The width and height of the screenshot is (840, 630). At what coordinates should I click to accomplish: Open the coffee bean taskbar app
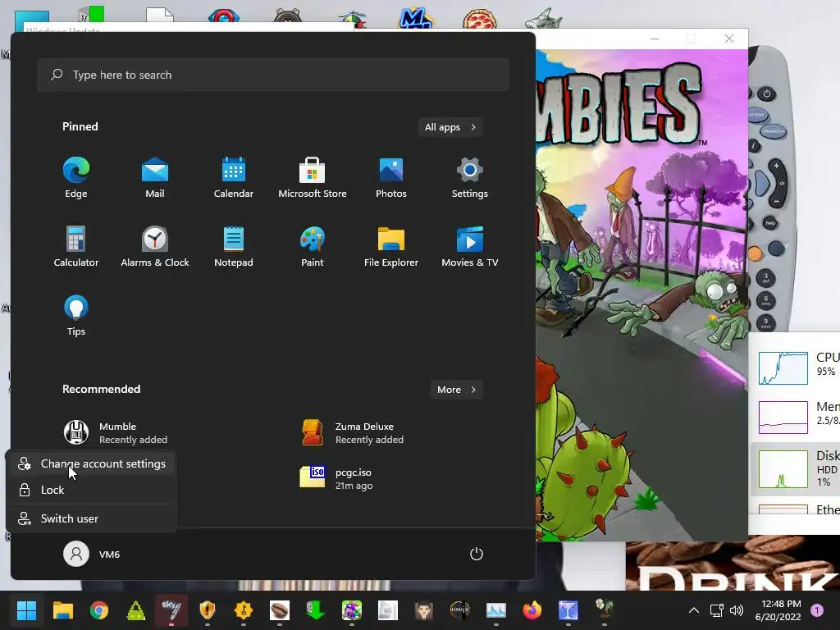tap(280, 609)
